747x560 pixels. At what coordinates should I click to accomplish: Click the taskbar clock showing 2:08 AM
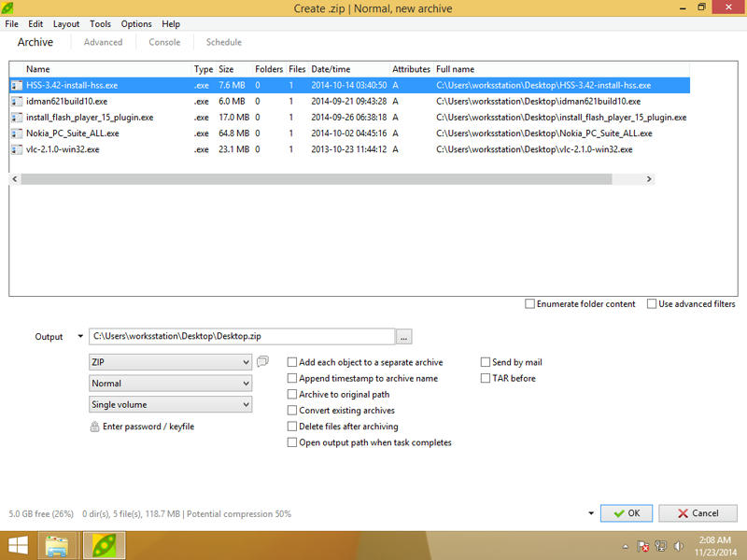[714, 546]
